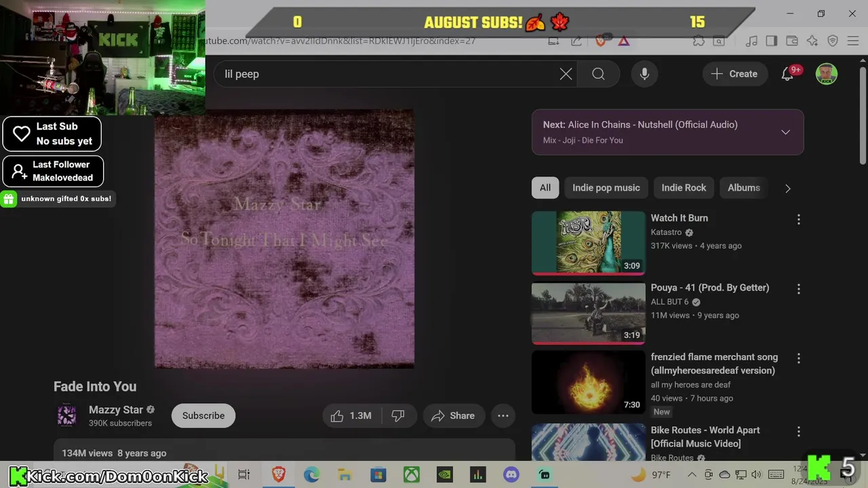Show more filter chips with right arrow
The image size is (868, 488).
(x=787, y=188)
